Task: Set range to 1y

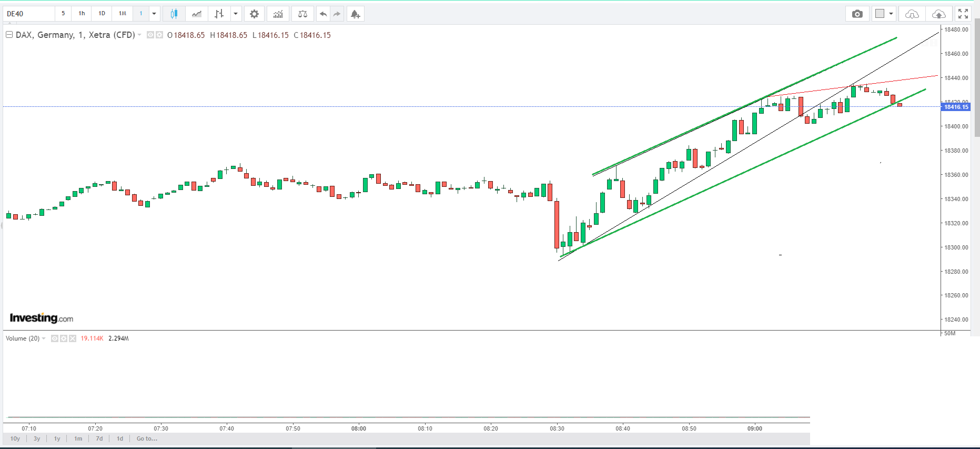Action: pyautogui.click(x=57, y=438)
